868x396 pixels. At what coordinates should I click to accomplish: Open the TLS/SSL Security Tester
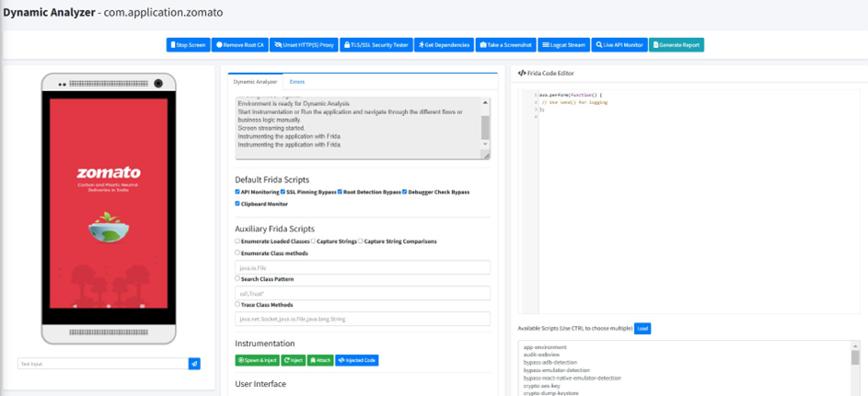376,45
